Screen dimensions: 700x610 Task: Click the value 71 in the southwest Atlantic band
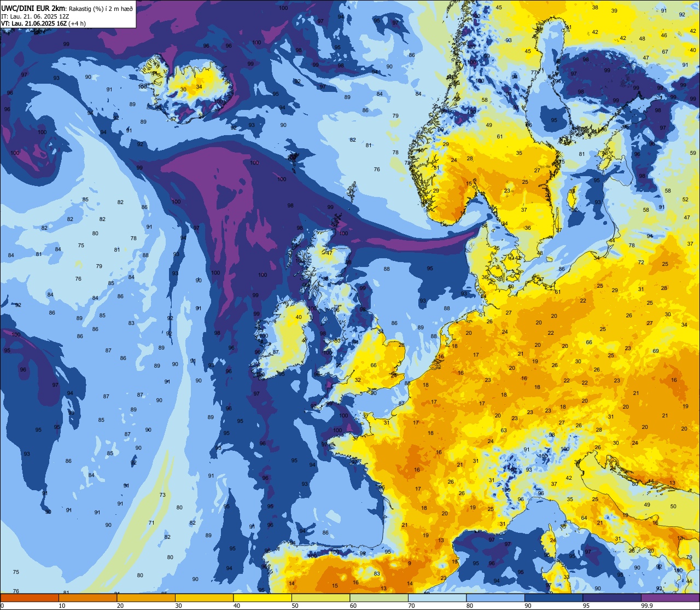[x=151, y=522]
